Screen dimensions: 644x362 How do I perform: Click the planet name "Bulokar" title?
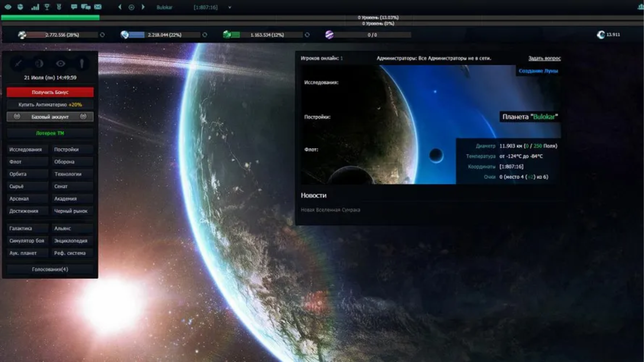click(x=530, y=117)
